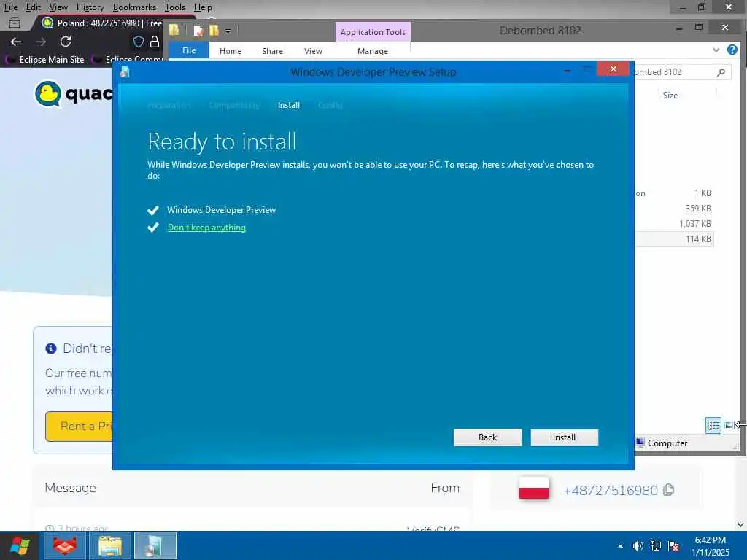The height and width of the screenshot is (560, 747).
Task: Open the browser Help menu
Action: tap(203, 7)
